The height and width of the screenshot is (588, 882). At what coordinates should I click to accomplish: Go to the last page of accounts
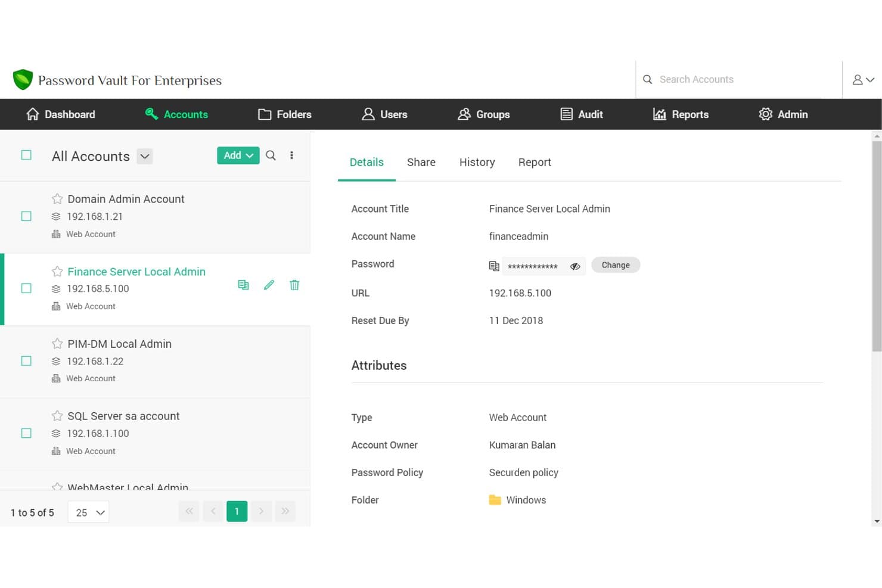tap(285, 511)
